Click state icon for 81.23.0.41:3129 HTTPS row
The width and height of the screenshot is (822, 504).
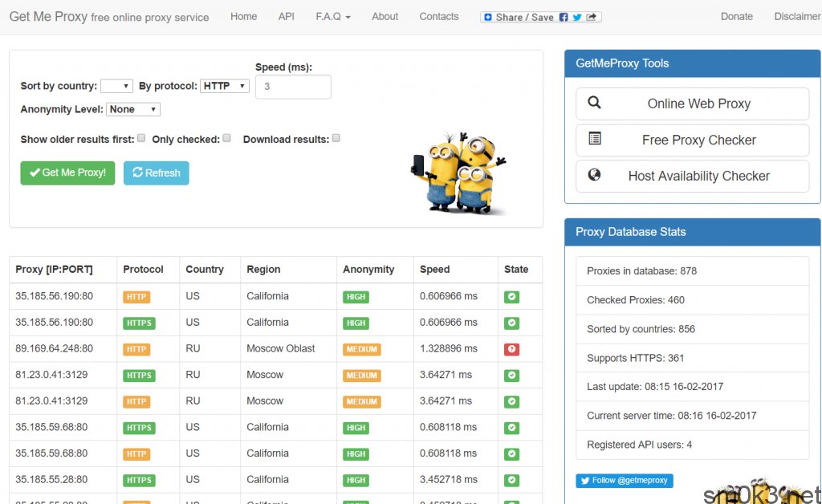tap(511, 375)
